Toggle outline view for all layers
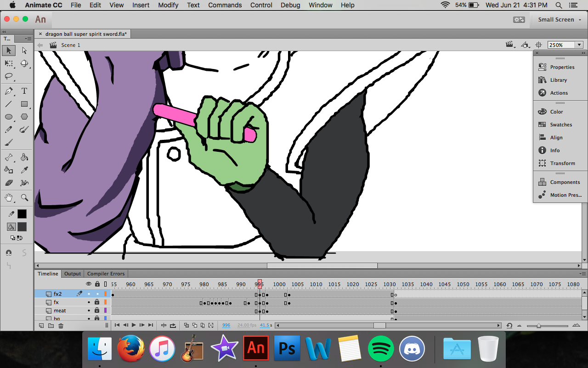588x368 pixels. pos(105,284)
